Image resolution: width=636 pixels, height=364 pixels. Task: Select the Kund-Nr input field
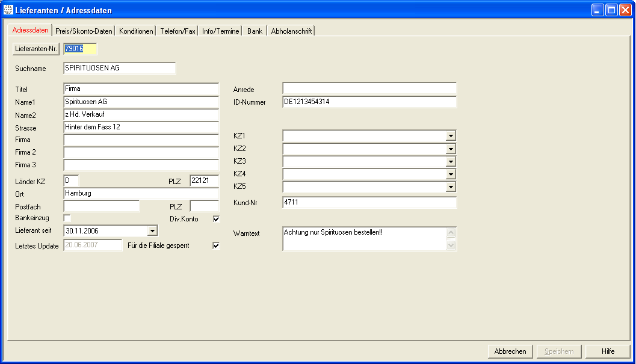click(x=369, y=203)
